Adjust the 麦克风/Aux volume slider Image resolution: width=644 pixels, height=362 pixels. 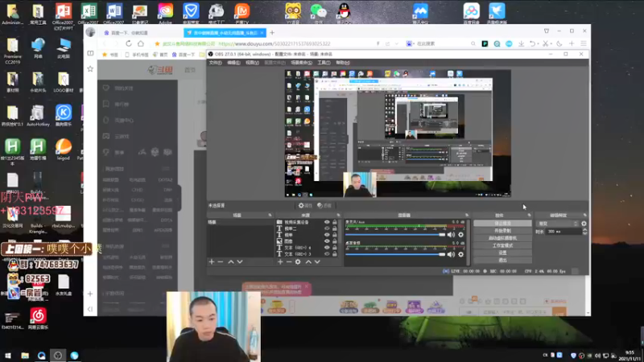[x=395, y=235]
